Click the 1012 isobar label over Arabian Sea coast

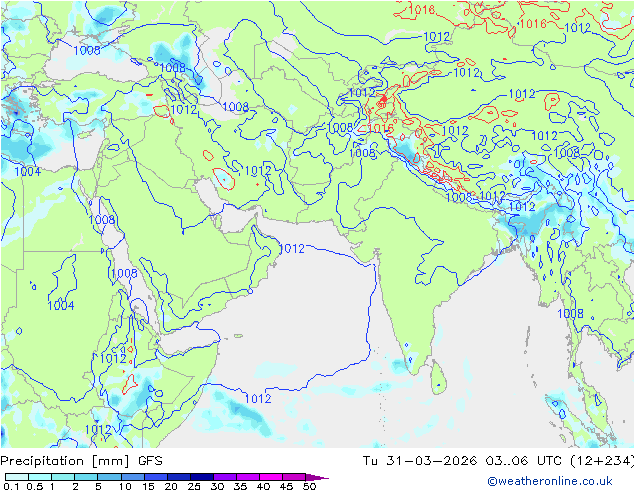pyautogui.click(x=292, y=248)
